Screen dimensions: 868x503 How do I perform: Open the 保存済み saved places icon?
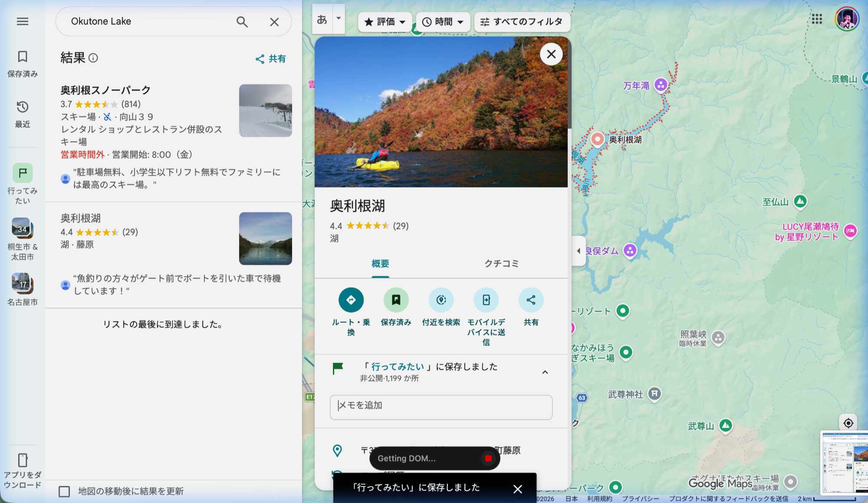tap(23, 57)
